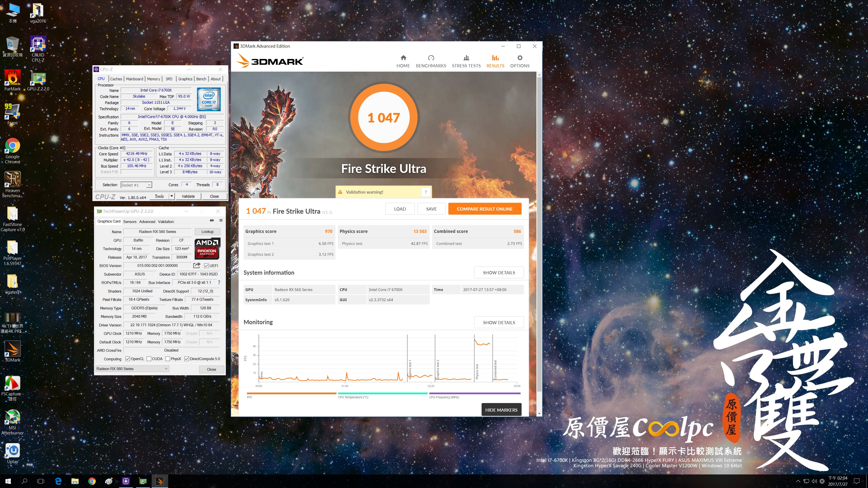The height and width of the screenshot is (488, 868).
Task: Open the STRESS TESTS section
Action: click(x=466, y=61)
